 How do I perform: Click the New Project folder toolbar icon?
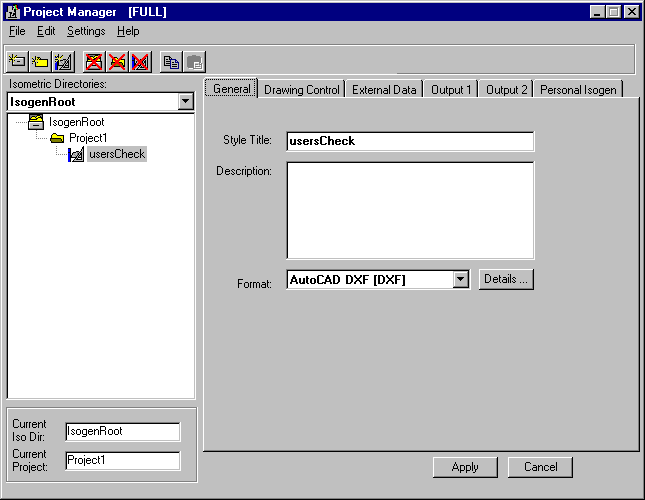[x=40, y=61]
